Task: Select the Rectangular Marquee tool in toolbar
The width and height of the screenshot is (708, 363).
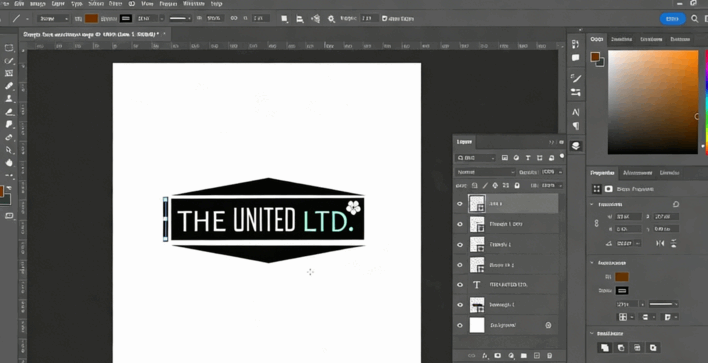Action: 9,48
